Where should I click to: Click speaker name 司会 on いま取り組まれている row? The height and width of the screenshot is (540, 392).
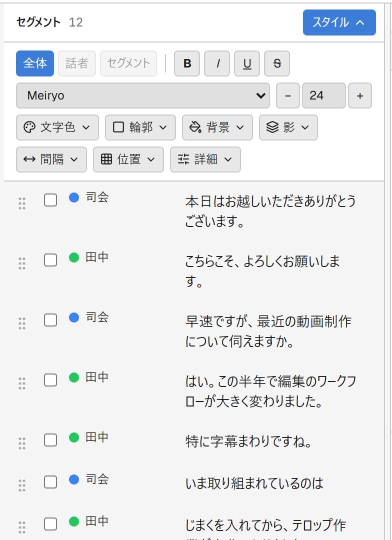pyautogui.click(x=97, y=479)
